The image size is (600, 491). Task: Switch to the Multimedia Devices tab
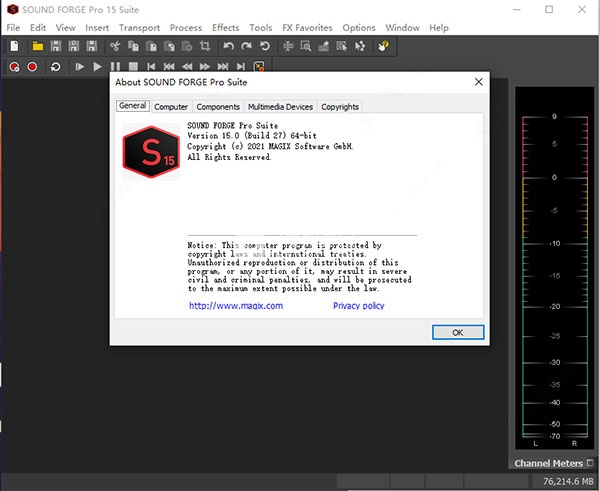(x=280, y=107)
